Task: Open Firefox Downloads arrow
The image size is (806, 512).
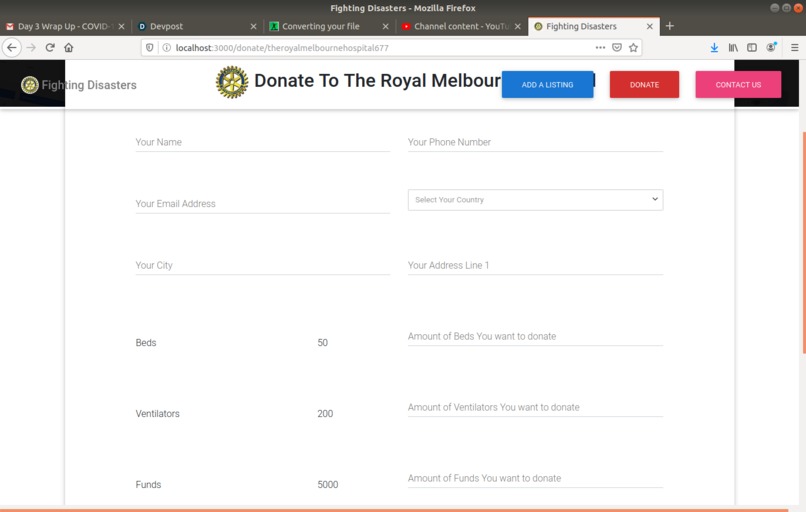Action: [714, 47]
